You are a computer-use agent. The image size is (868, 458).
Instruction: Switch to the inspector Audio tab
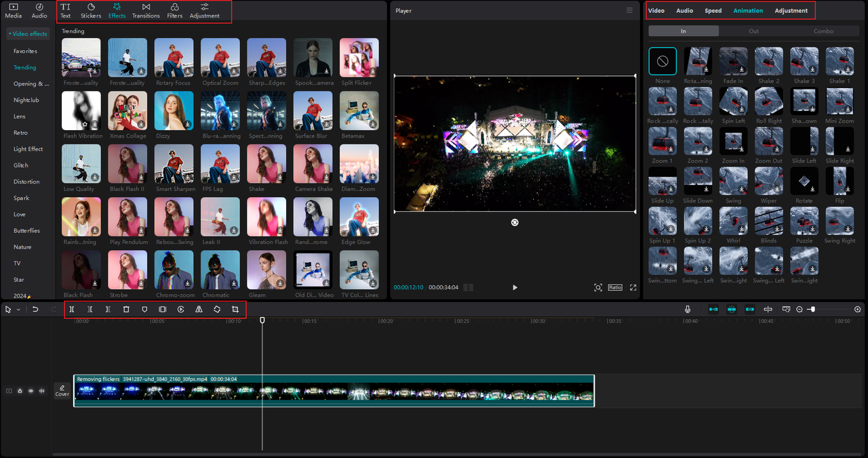coord(685,11)
